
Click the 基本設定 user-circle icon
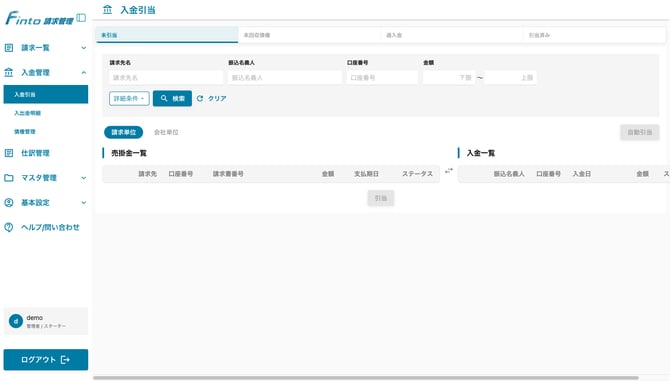[9, 202]
